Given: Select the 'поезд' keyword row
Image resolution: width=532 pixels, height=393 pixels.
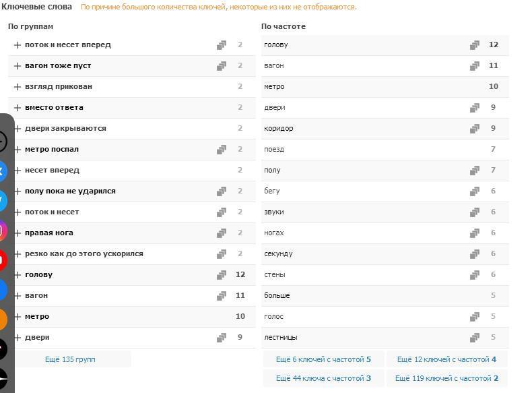Looking at the screenshot, I should pos(274,150).
